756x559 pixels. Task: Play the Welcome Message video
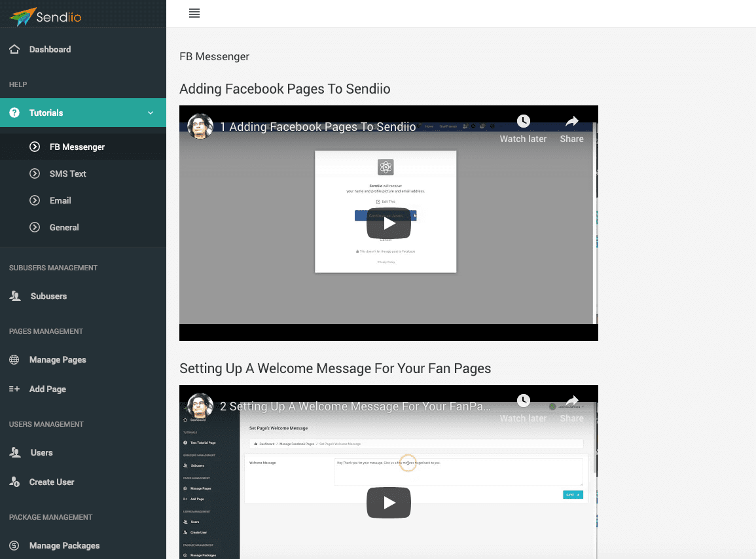[x=389, y=503]
